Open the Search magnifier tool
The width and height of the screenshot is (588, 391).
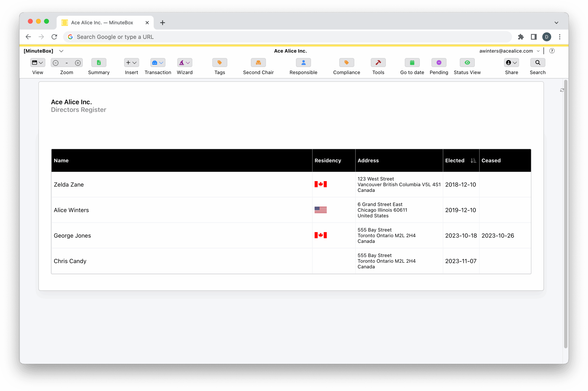(x=537, y=63)
